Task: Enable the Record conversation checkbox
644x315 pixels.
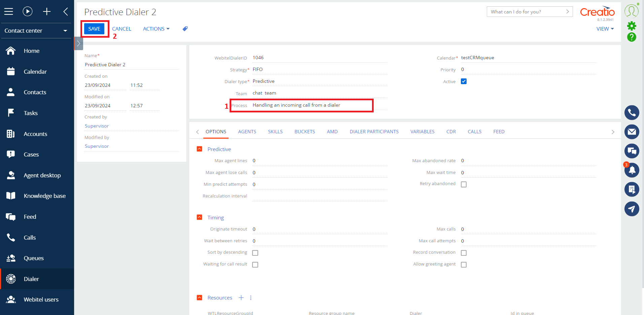Action: tap(464, 253)
